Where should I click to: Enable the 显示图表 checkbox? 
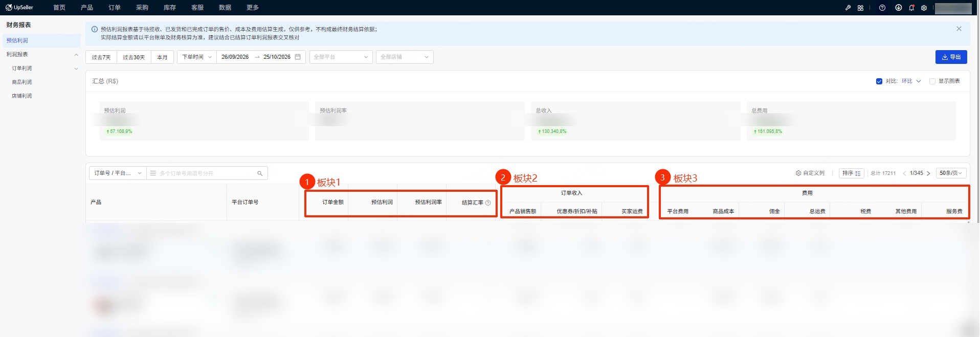point(932,81)
